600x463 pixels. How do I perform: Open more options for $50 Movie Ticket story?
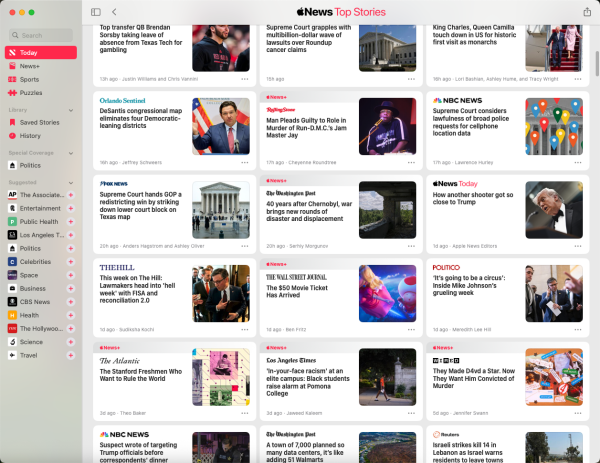click(x=411, y=329)
